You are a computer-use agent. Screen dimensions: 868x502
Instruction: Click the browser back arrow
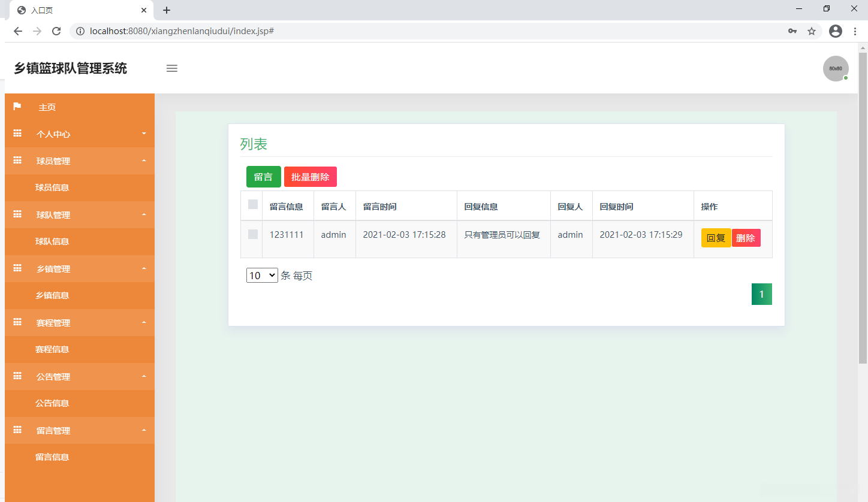coord(18,31)
